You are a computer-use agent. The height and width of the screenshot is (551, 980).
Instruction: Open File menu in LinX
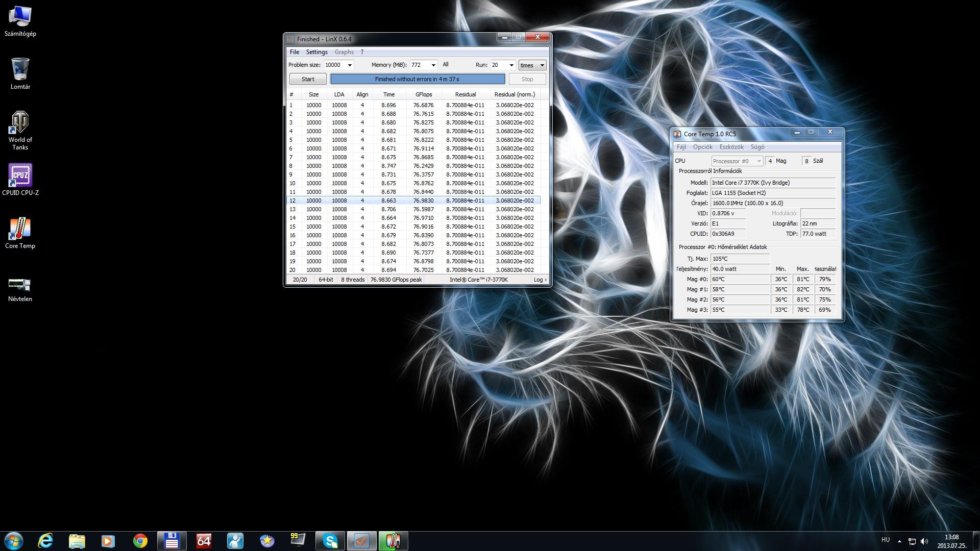pyautogui.click(x=295, y=52)
